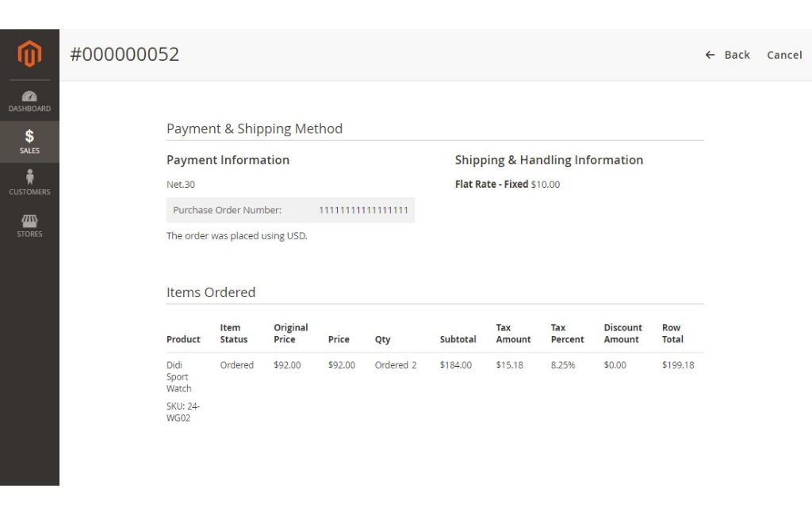Click the Row Total column header
812x515 pixels.
click(x=672, y=334)
